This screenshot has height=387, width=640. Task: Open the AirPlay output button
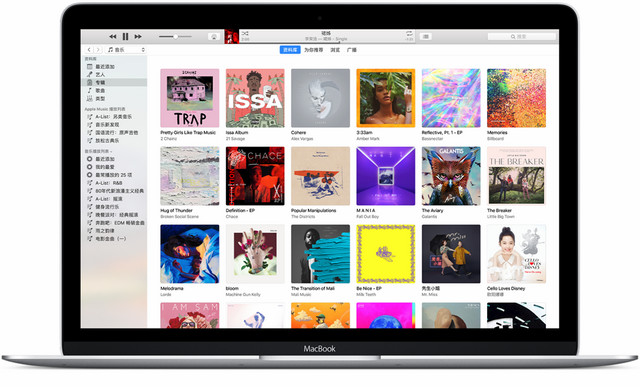pos(214,36)
